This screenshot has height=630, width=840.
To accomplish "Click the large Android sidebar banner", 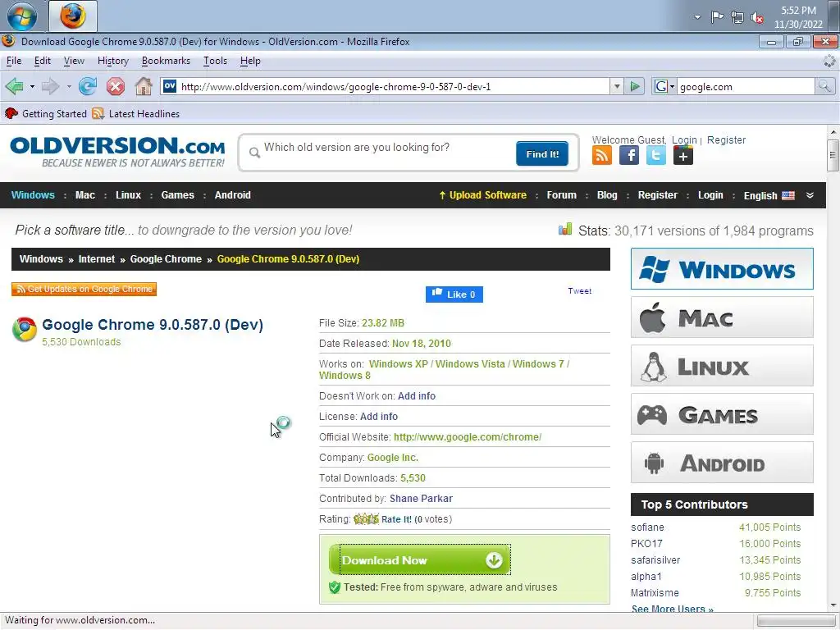I will coord(722,463).
